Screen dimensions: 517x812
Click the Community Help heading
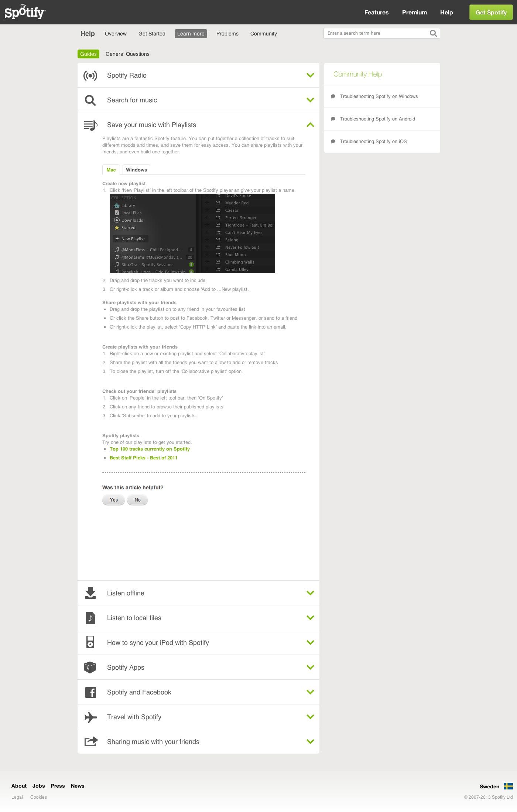[357, 74]
